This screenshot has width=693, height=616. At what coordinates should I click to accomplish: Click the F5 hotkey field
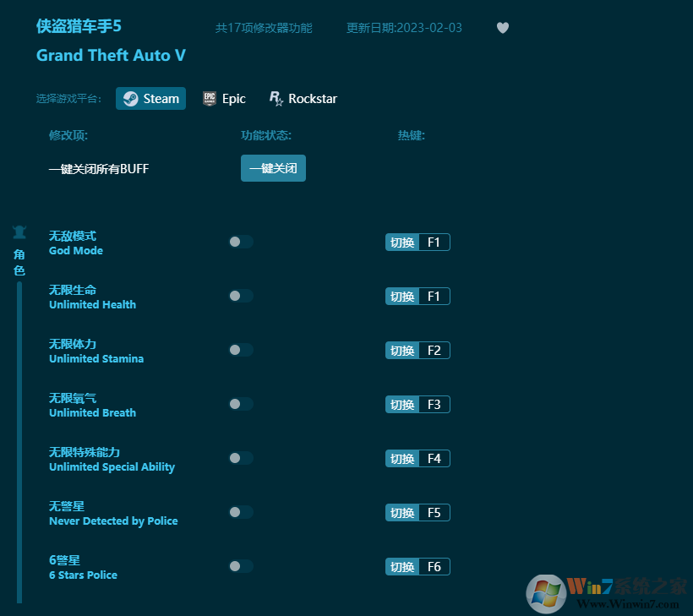click(434, 513)
